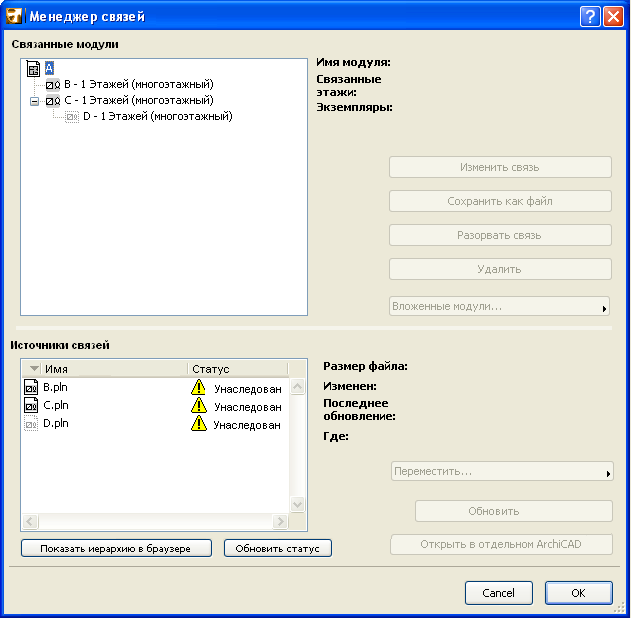The width and height of the screenshot is (631, 618).
Task: Collapse the C module tree node
Action: (35, 101)
